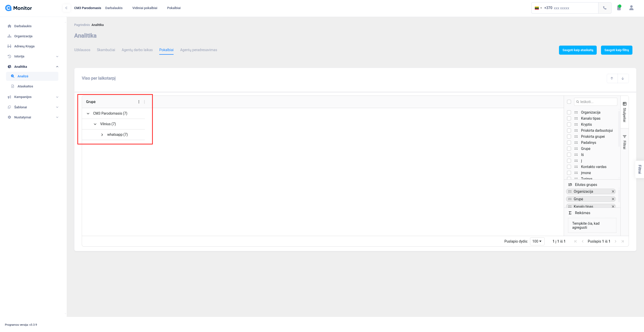Switch to the Skambučiai tab

click(106, 50)
